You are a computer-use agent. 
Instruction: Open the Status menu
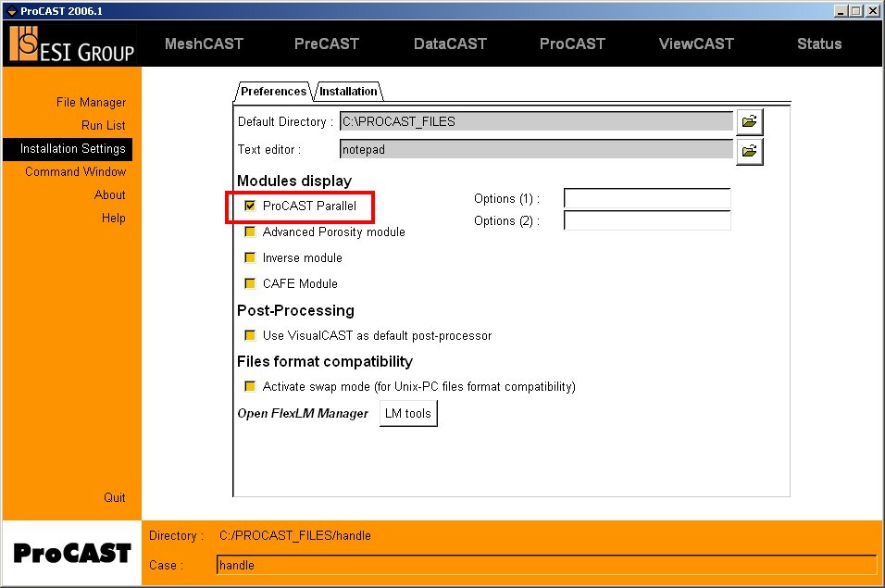(x=819, y=44)
